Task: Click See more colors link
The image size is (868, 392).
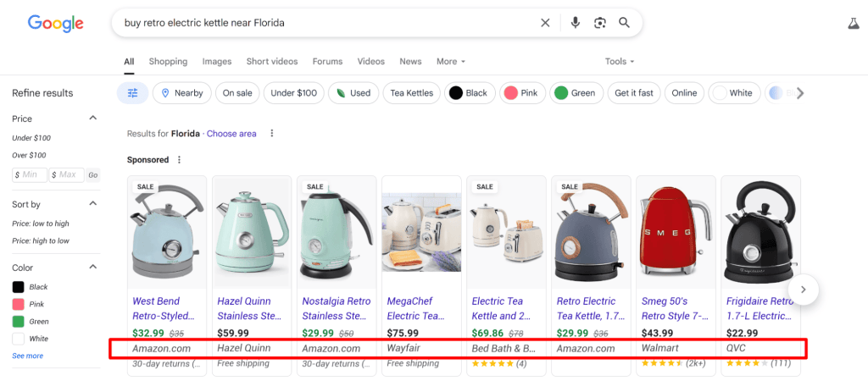Action: tap(28, 356)
